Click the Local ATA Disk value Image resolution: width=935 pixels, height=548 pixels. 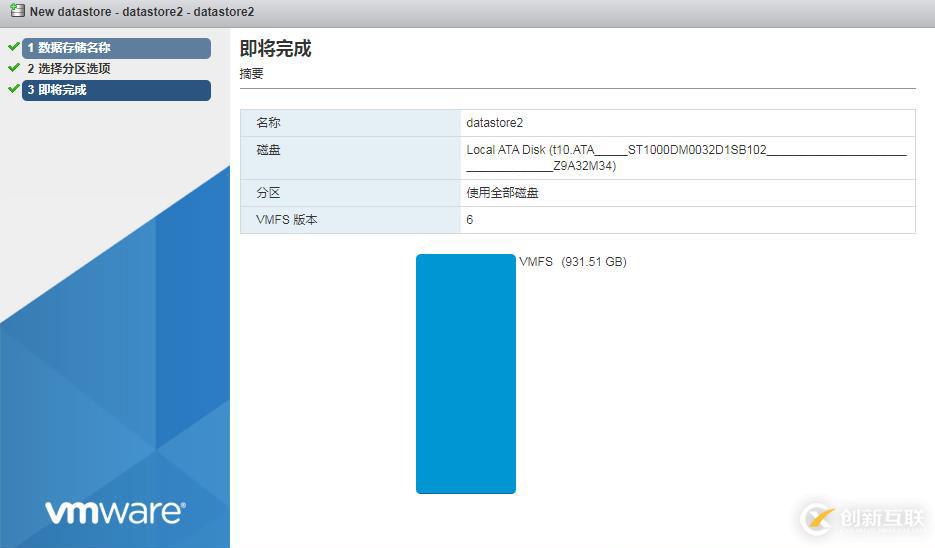coord(686,158)
